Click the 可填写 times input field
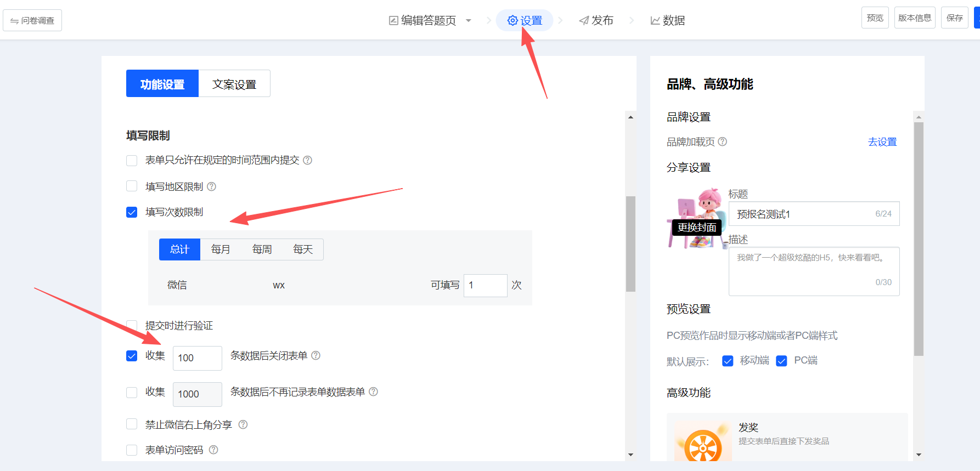Screen dimensions: 980x471 (485, 285)
